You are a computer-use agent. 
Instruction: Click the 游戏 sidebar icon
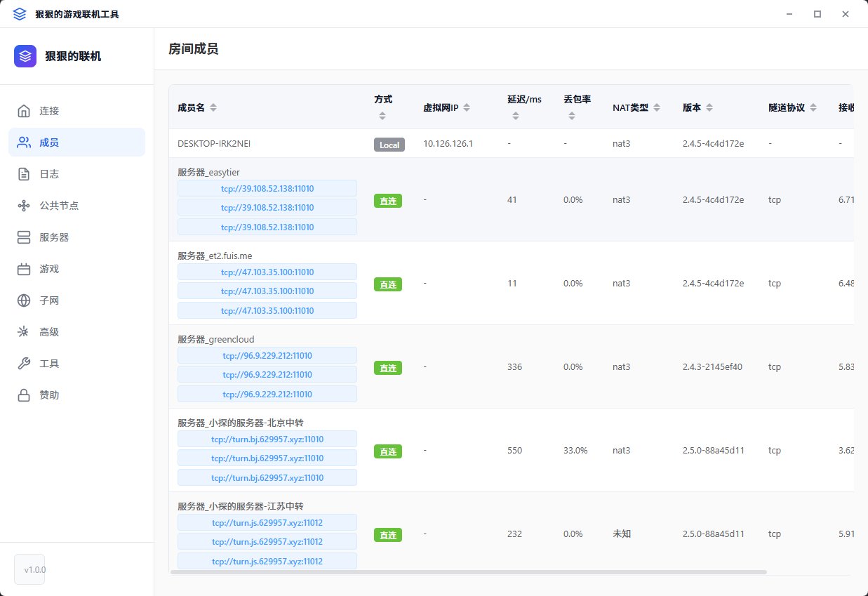click(24, 269)
